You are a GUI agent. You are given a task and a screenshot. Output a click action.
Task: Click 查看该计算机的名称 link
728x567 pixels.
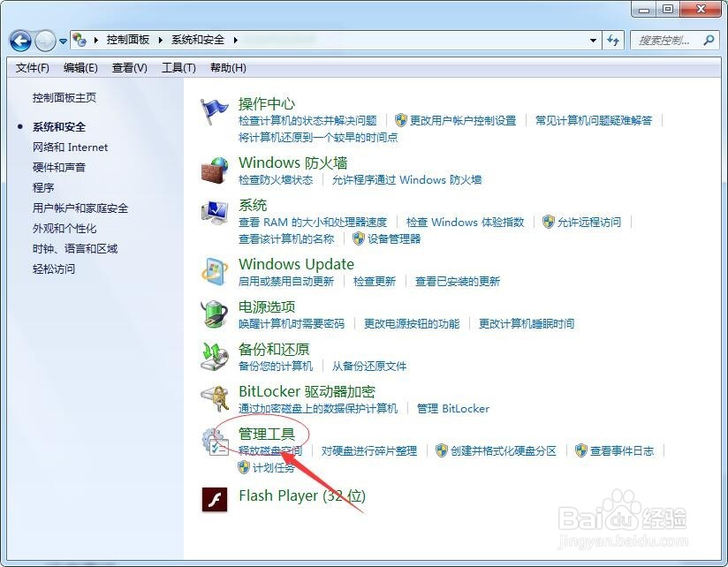[286, 239]
